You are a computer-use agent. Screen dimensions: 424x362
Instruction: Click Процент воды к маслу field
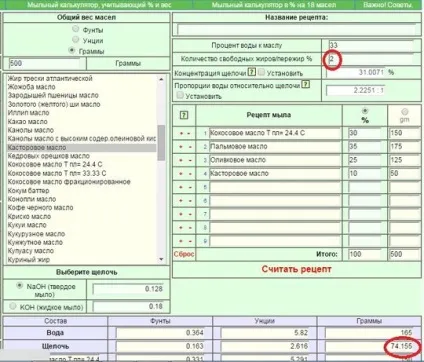pos(371,45)
